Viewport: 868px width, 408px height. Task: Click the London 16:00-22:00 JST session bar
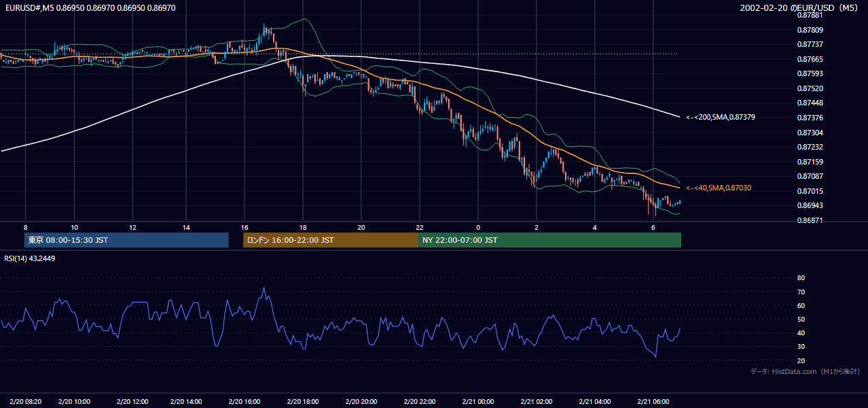click(x=331, y=240)
